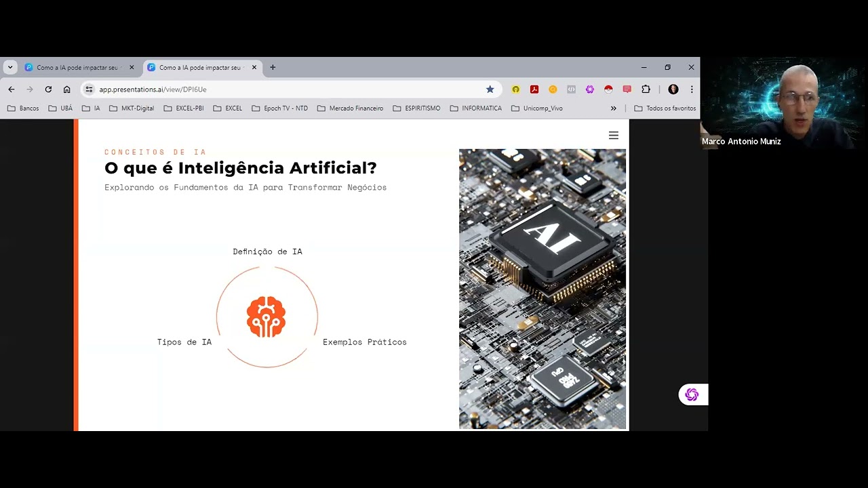Reload the current page
Screen dimensions: 868x488
[x=48, y=89]
